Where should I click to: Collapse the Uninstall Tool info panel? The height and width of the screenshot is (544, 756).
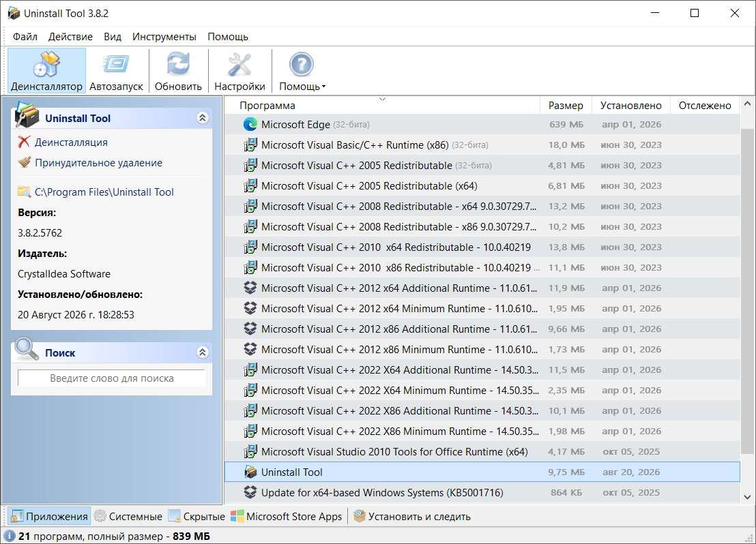pyautogui.click(x=203, y=118)
